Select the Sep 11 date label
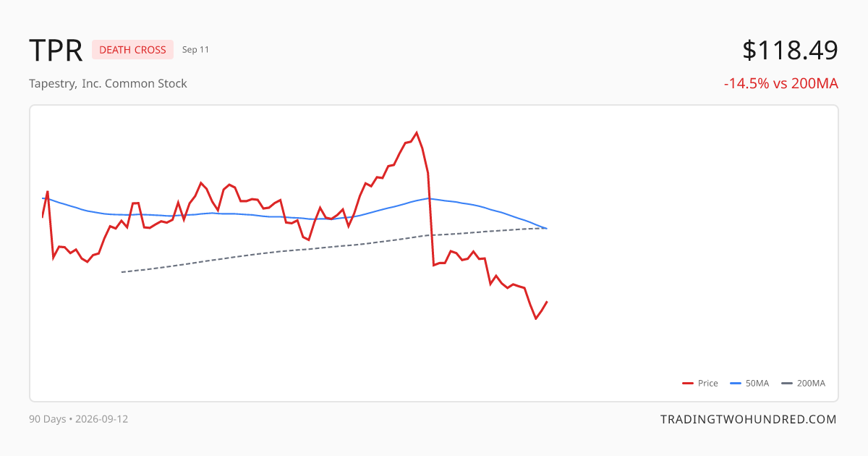 195,50
